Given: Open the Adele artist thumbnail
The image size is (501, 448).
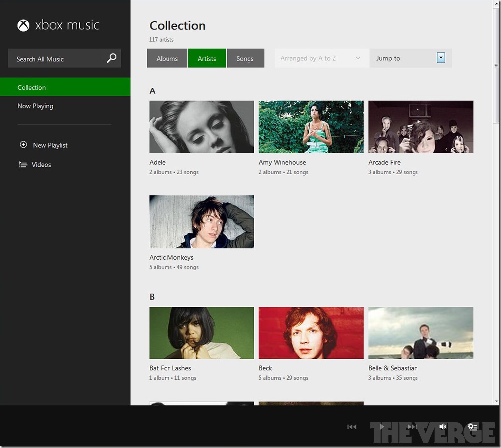Looking at the screenshot, I should [202, 127].
